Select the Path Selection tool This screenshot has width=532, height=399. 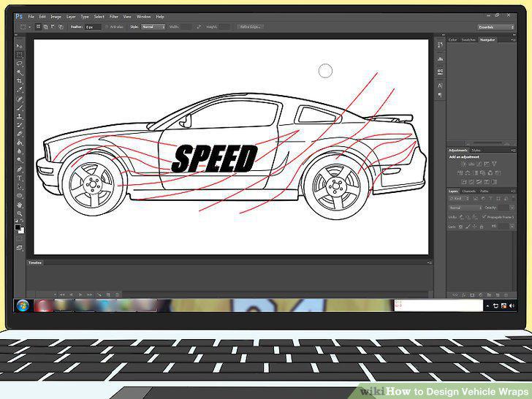(19, 187)
